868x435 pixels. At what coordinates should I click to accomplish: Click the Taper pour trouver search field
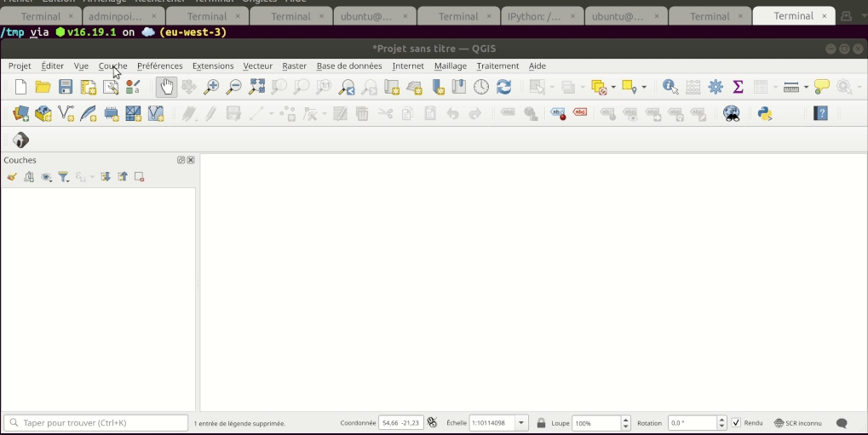click(x=95, y=423)
